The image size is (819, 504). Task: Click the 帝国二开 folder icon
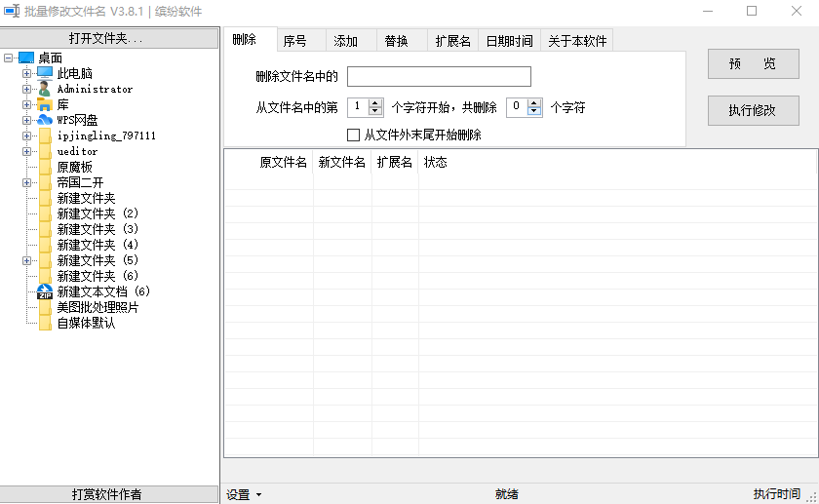point(46,183)
